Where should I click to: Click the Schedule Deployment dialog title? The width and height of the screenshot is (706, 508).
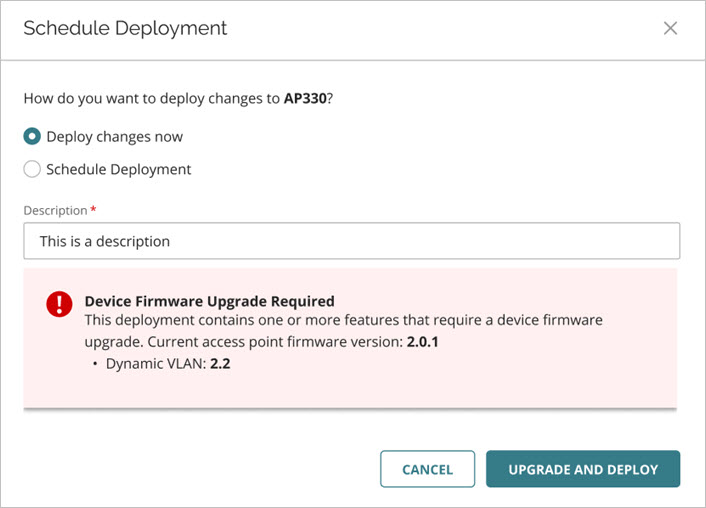[x=125, y=28]
